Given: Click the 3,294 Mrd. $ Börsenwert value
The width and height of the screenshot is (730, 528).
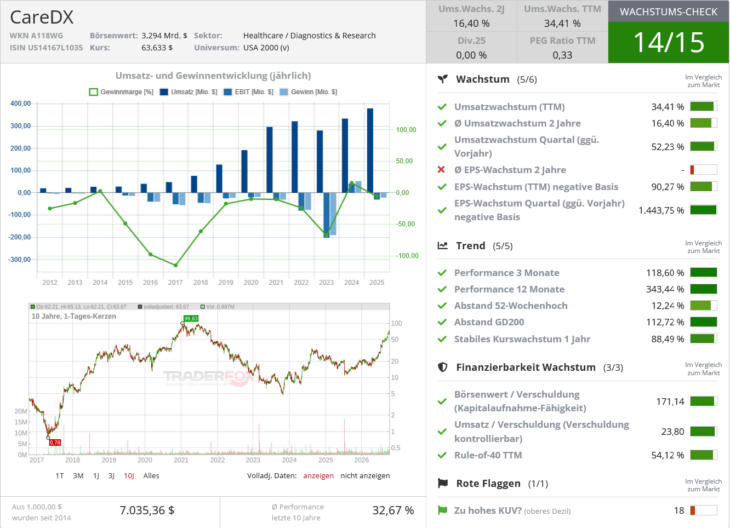Looking at the screenshot, I should tap(164, 35).
